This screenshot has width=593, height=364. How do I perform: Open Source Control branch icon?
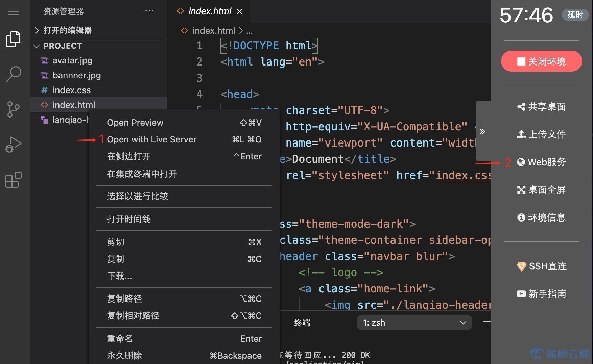coord(14,109)
